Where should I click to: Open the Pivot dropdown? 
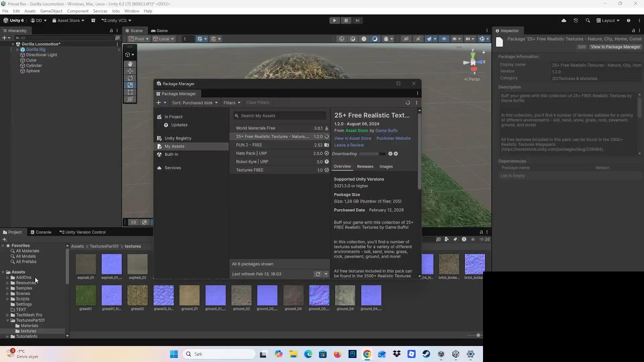139,39
